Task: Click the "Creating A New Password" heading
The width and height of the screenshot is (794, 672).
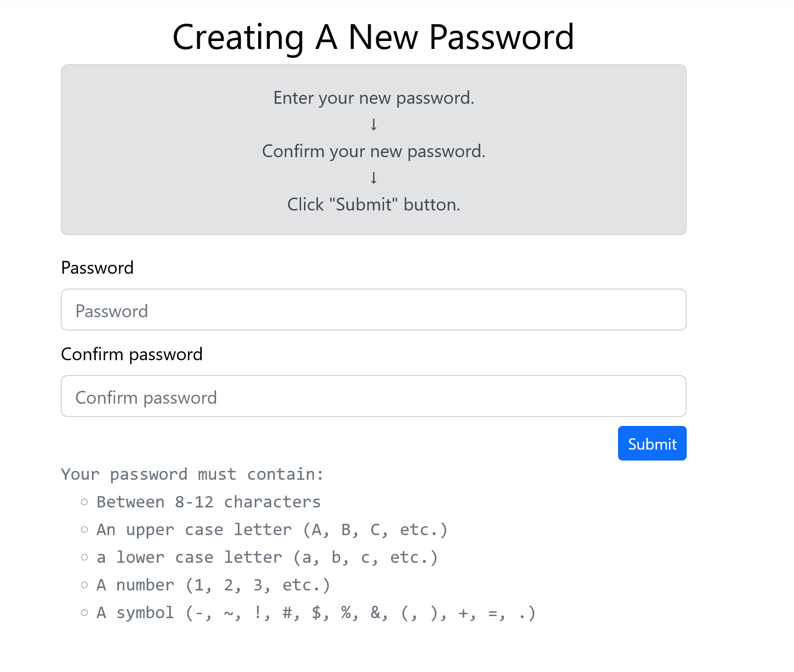Action: [373, 37]
